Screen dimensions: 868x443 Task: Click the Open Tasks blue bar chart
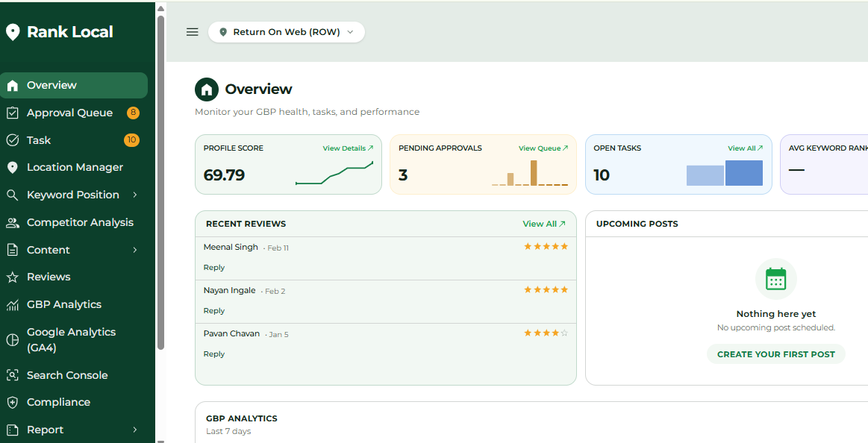(x=725, y=173)
